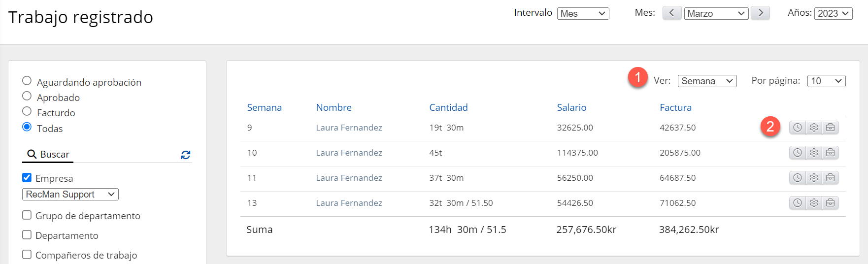Advance to next month arrow
The height and width of the screenshot is (264, 868).
tap(761, 13)
